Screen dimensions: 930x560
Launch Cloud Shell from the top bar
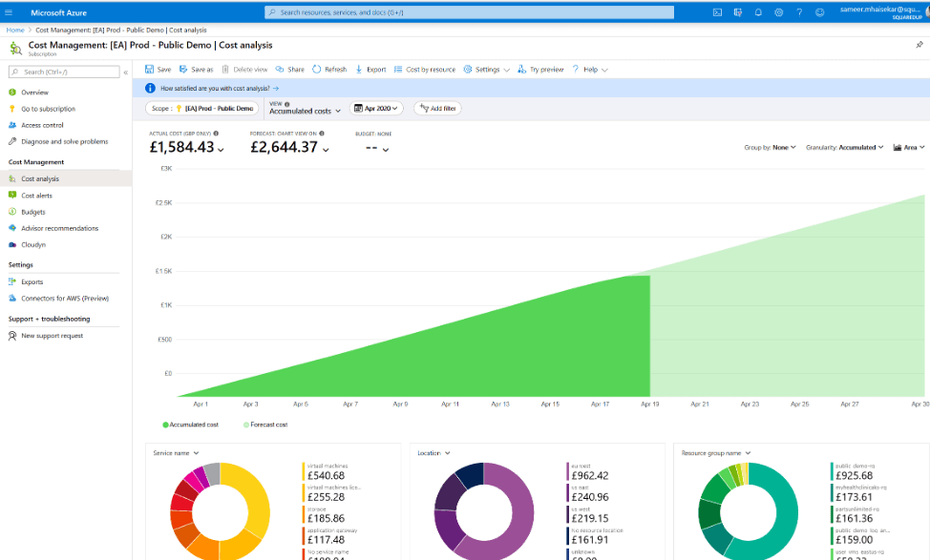coord(717,12)
